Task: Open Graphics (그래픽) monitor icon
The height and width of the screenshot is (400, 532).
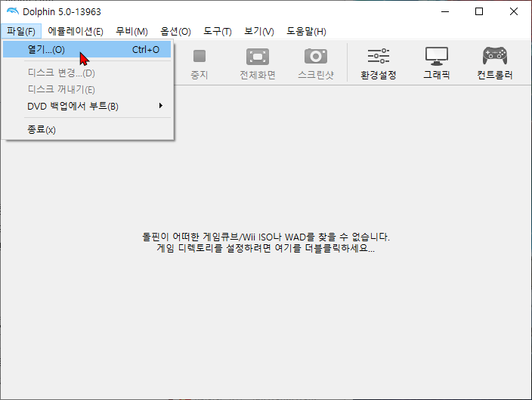Action: pos(437,57)
